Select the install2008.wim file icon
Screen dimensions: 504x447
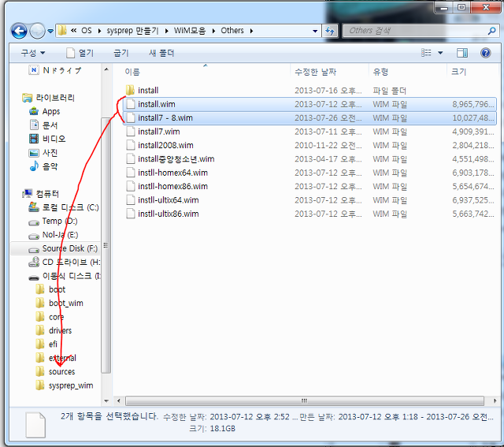[x=131, y=145]
